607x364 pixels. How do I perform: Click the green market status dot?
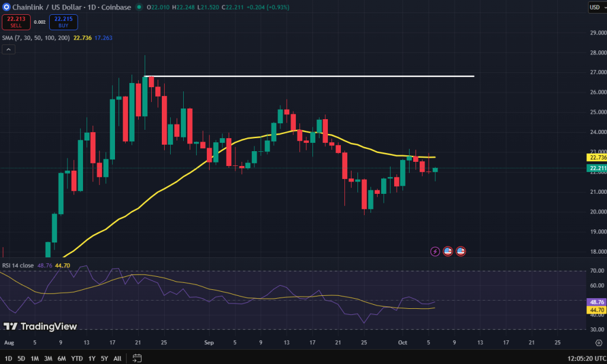tap(139, 7)
